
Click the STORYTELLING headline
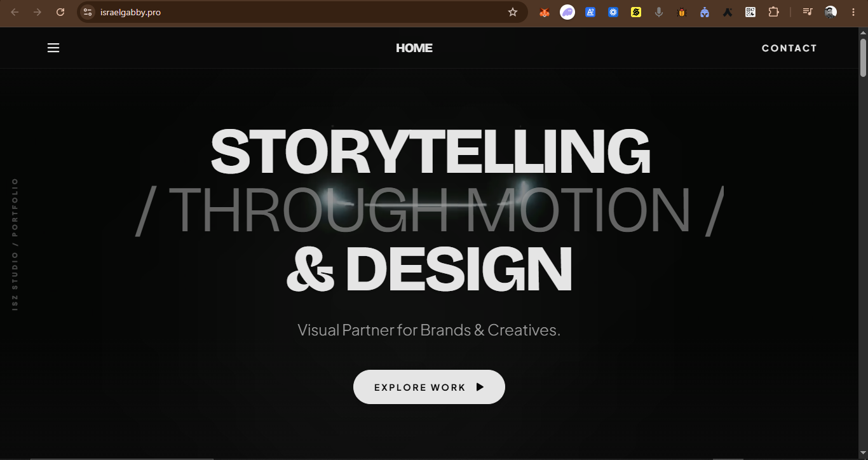pos(431,151)
